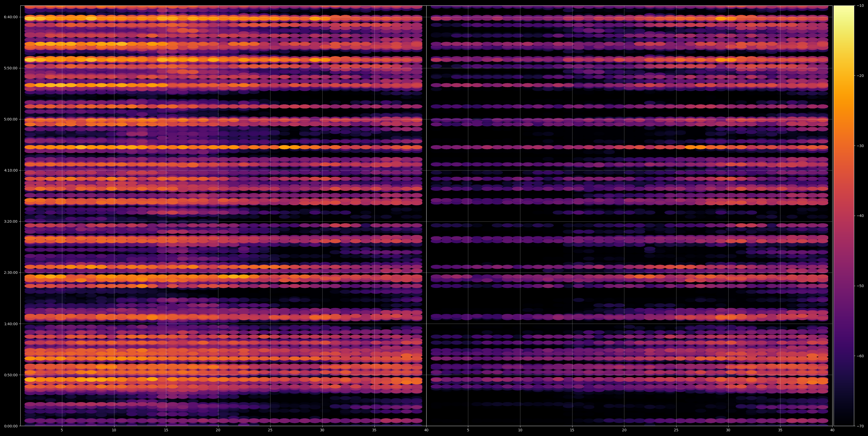Click the 2:30:00 time axis label
Image resolution: width=868 pixels, height=436 pixels.
(x=10, y=272)
